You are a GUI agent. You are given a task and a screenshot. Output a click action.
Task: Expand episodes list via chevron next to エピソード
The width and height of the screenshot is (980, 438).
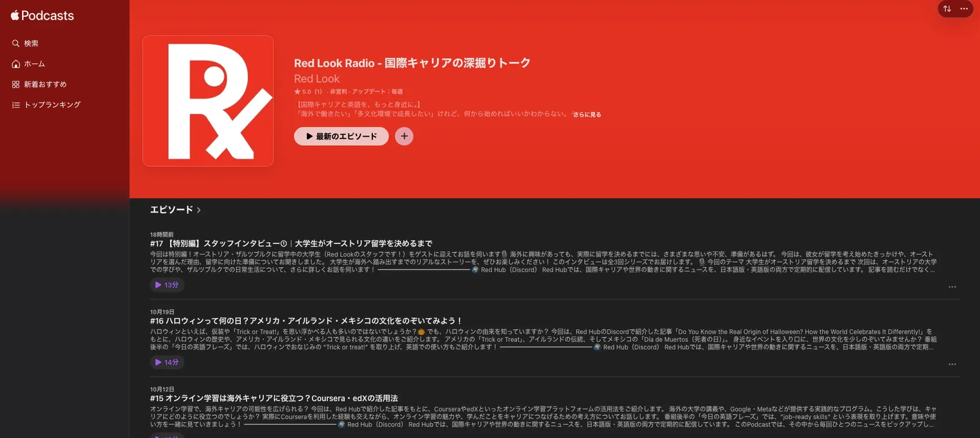[198, 210]
